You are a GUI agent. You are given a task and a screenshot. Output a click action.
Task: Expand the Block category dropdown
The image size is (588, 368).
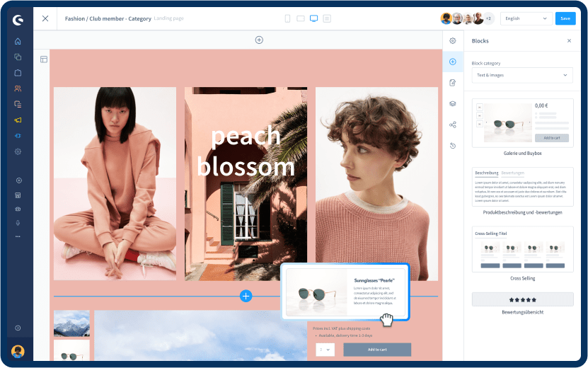tap(522, 75)
